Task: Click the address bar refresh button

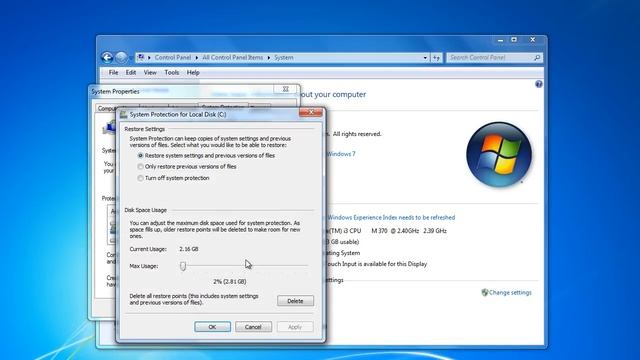Action: click(436, 58)
